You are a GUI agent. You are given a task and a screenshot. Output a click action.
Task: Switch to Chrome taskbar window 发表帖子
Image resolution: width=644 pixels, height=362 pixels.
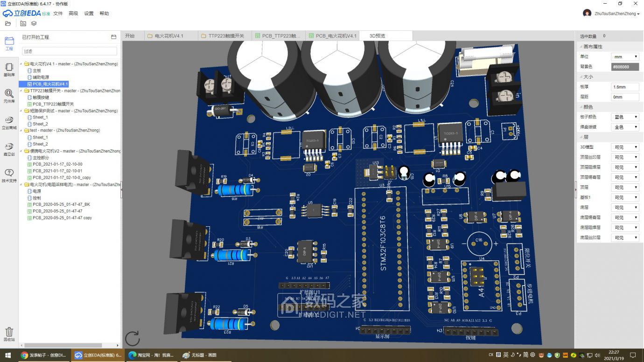coord(44,355)
